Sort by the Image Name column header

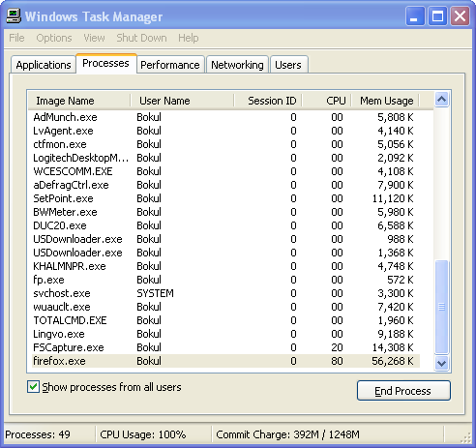coord(79,101)
